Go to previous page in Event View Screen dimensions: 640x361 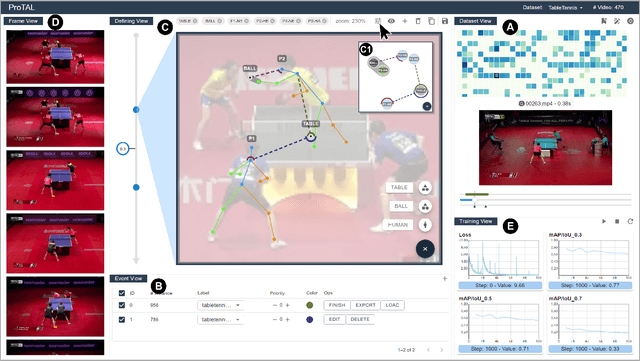pyautogui.click(x=428, y=350)
